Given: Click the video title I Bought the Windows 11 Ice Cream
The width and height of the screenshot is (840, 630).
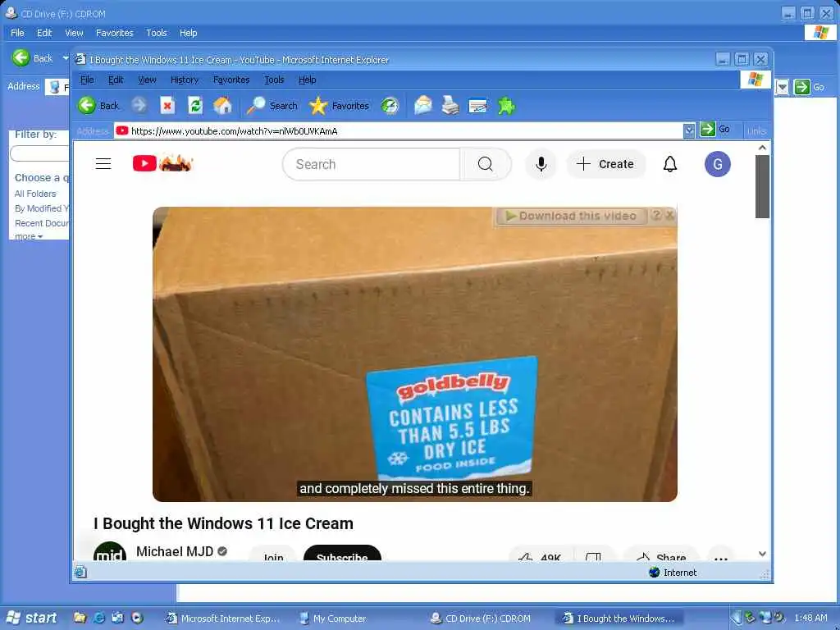Looking at the screenshot, I should 223,523.
